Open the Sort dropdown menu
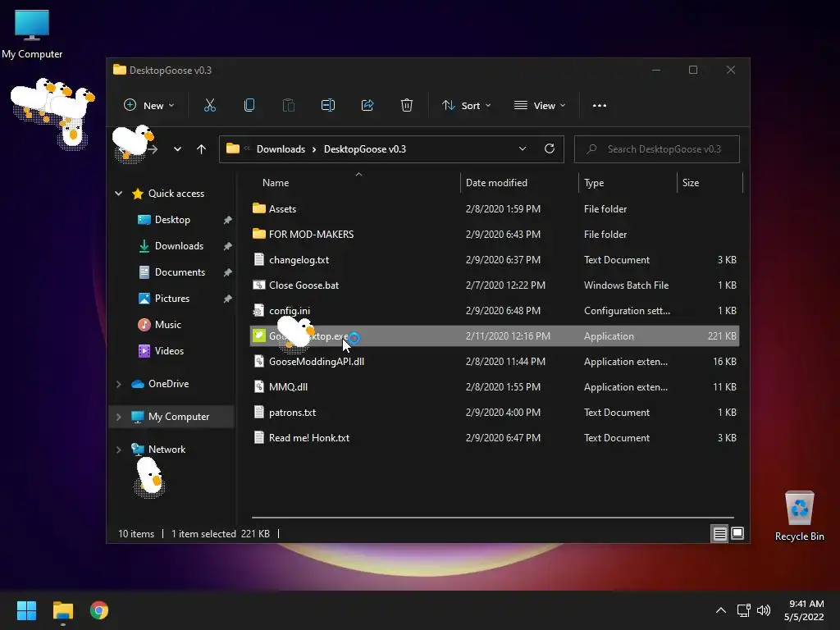Screen dimensions: 840x630 (x=466, y=106)
